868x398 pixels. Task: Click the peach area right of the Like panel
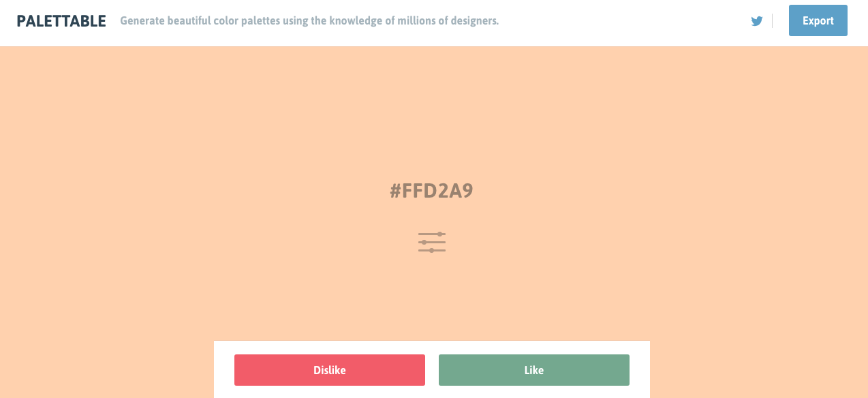pos(759,368)
